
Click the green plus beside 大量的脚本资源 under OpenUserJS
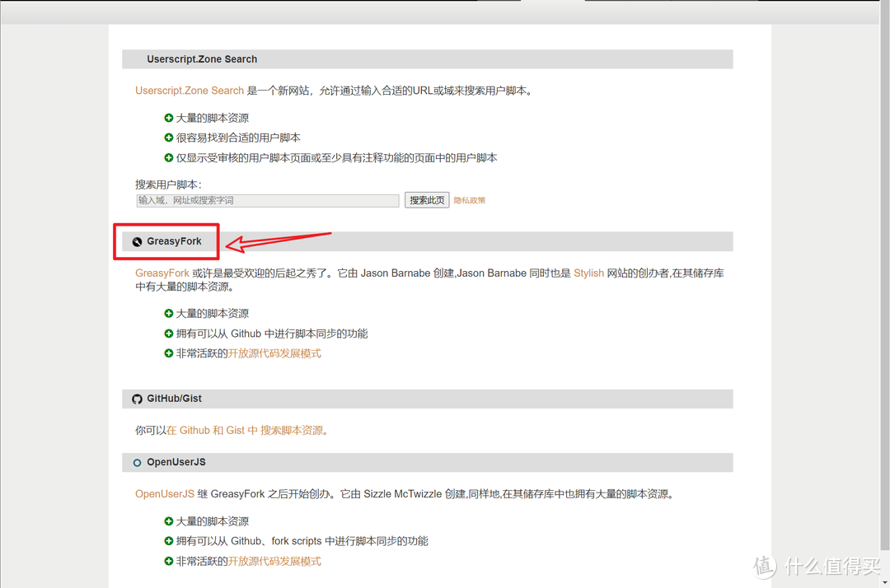click(x=169, y=521)
